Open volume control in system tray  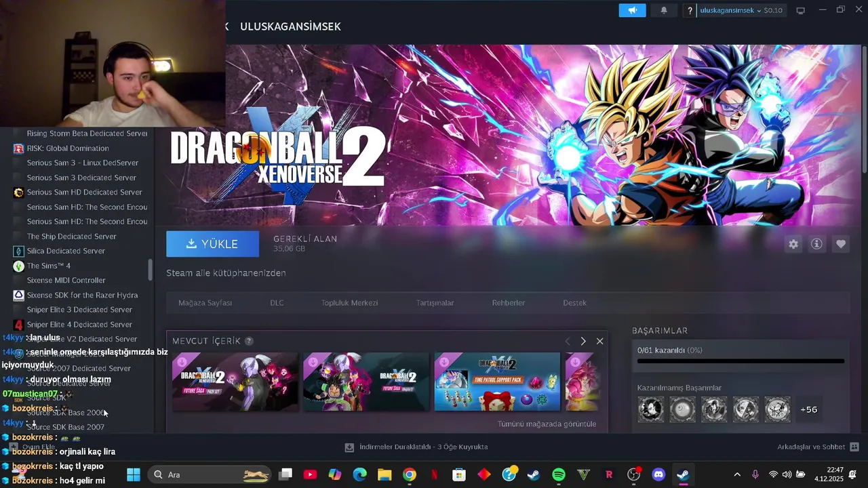(787, 474)
